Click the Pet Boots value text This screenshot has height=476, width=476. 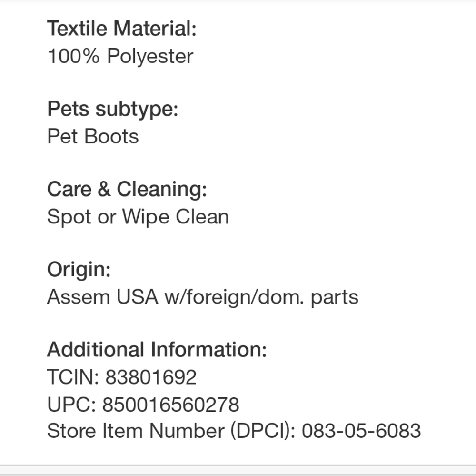point(93,136)
